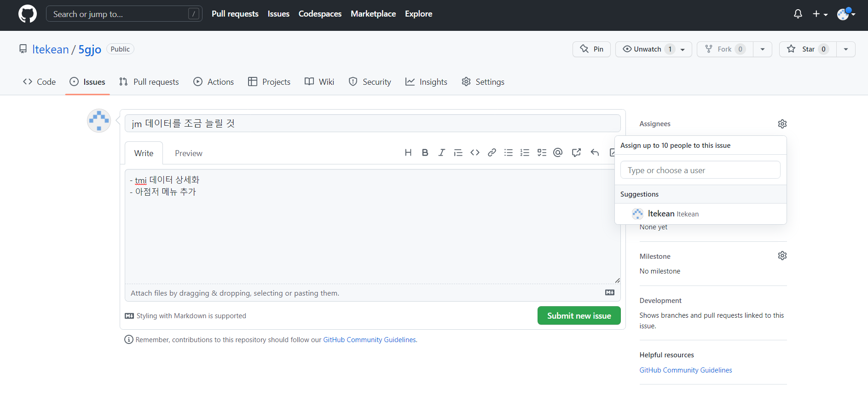Open GitHub Community Guidelines under Helpful resources
The height and width of the screenshot is (402, 868).
(x=686, y=370)
